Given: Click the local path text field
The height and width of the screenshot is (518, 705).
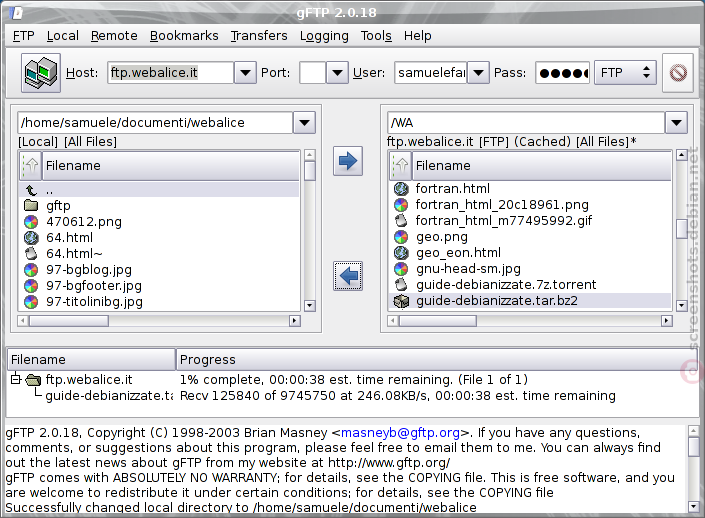Looking at the screenshot, I should click(155, 123).
